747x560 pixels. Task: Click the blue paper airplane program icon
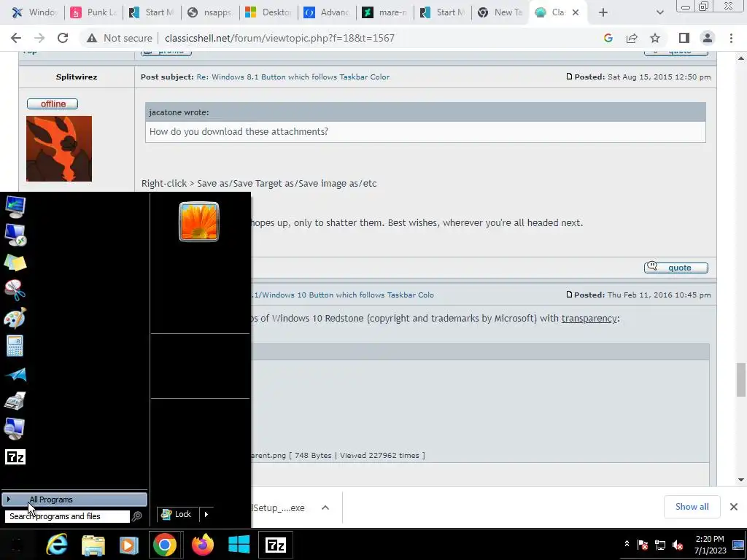(x=15, y=375)
